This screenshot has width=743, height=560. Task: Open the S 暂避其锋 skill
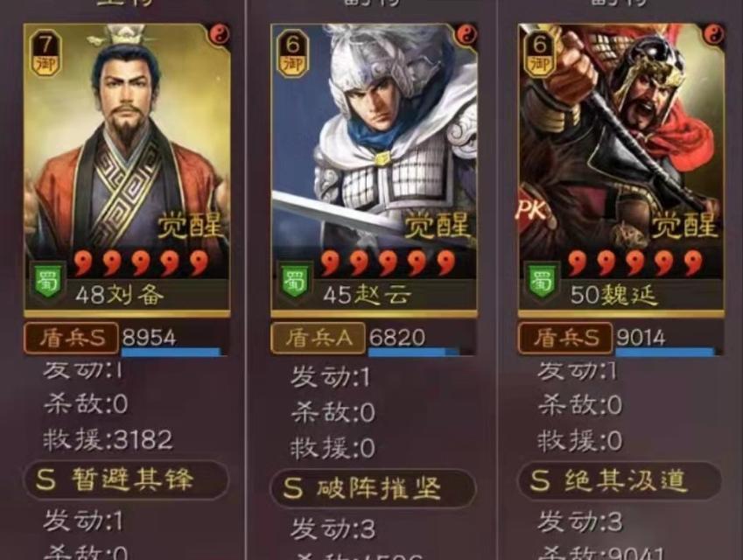pos(126,479)
